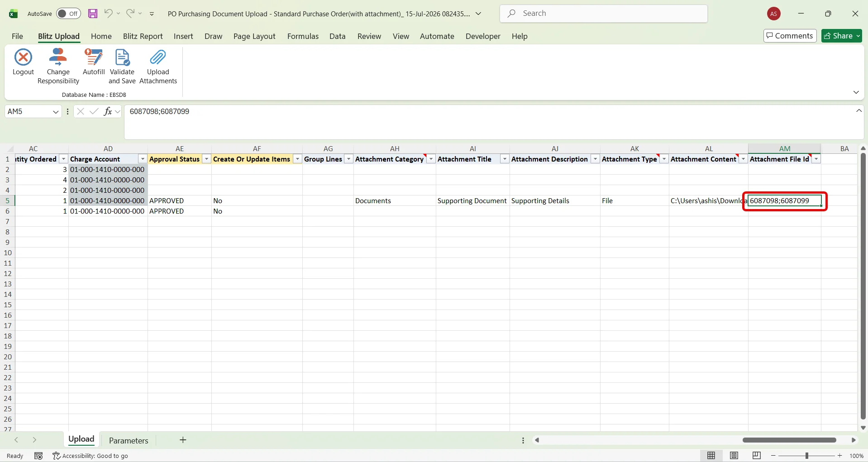
Task: Collapse the ribbon with the chevron
Action: (856, 92)
